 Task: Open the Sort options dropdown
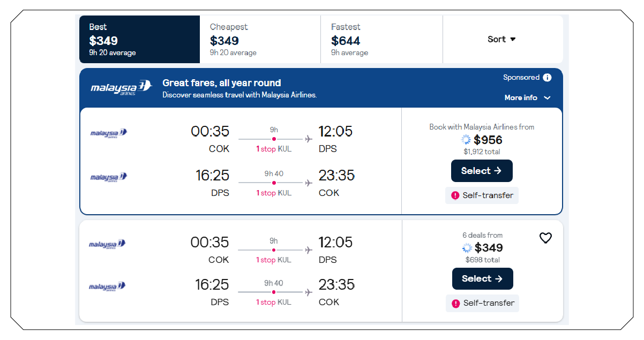click(501, 39)
